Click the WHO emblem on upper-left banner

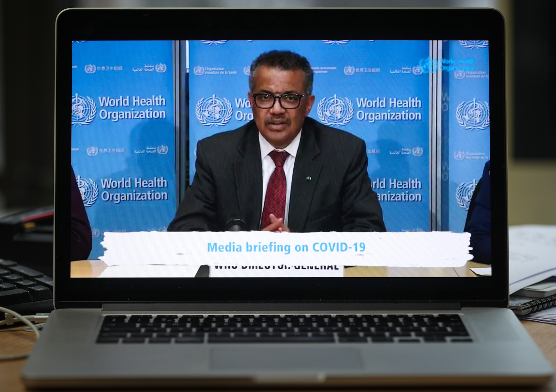point(84,109)
